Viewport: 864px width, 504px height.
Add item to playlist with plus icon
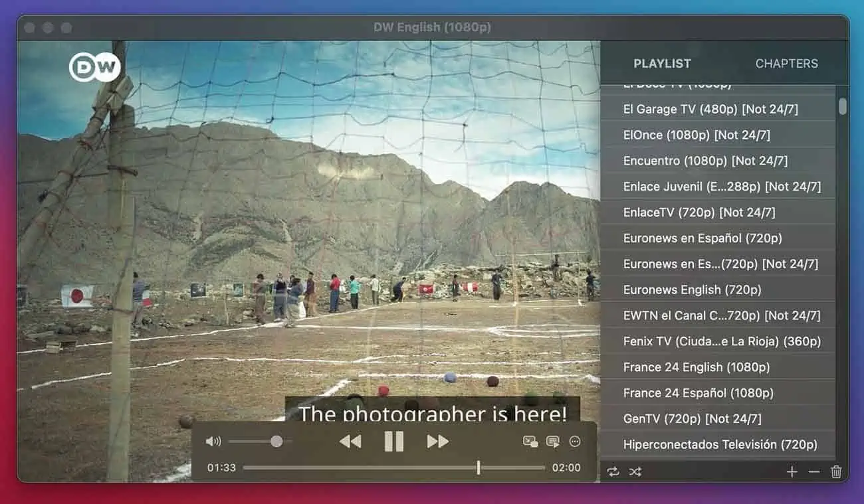(x=792, y=471)
